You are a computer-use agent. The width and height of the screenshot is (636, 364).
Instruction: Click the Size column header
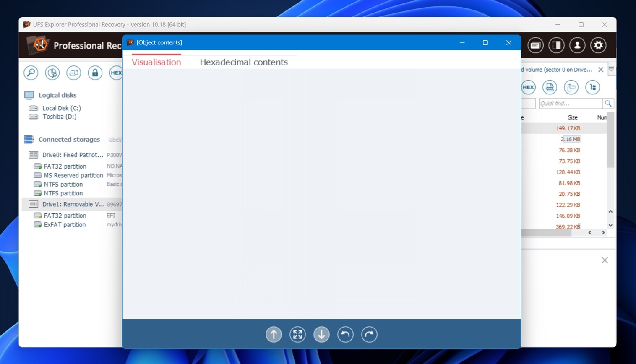[572, 117]
